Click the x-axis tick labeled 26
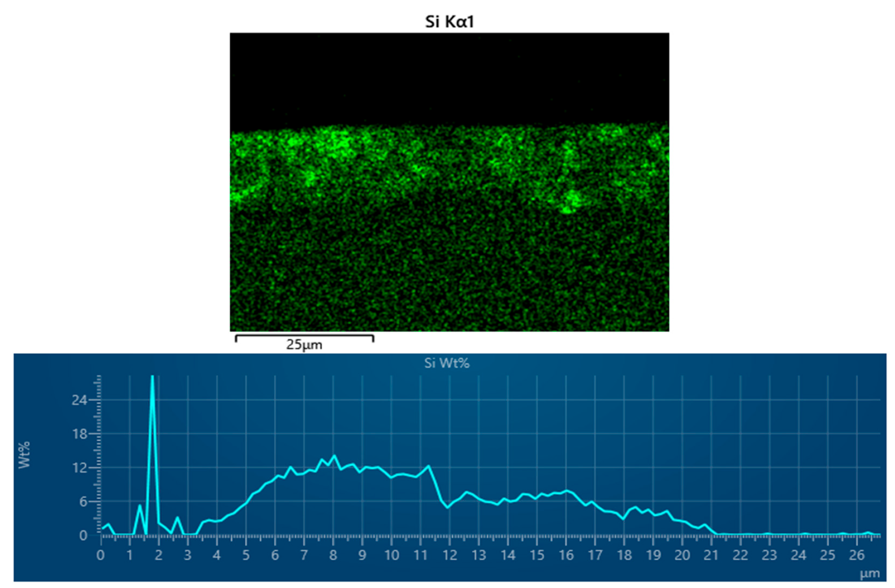The height and width of the screenshot is (588, 895). point(856,555)
